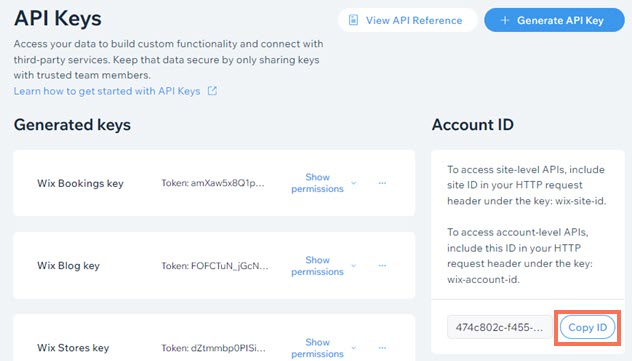Viewport: 632px width, 361px height.
Task: Click the plus icon on Generate API Key
Action: (x=505, y=20)
